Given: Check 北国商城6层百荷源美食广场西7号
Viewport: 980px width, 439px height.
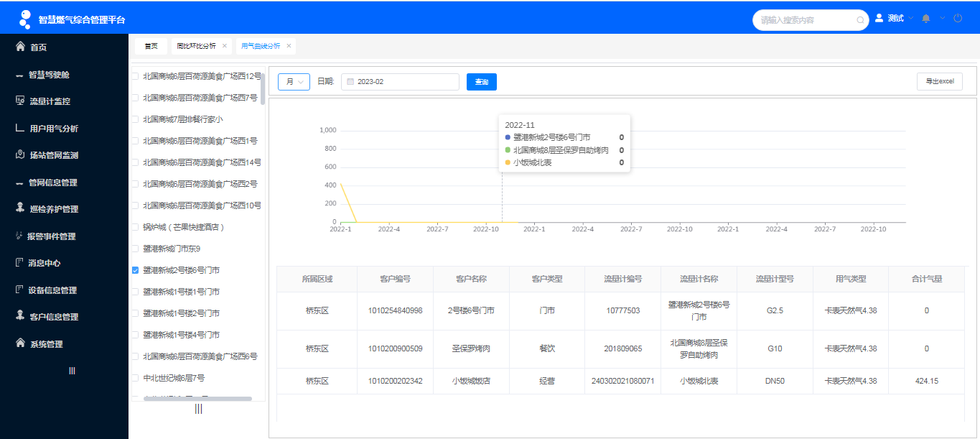Looking at the screenshot, I should coord(135,98).
